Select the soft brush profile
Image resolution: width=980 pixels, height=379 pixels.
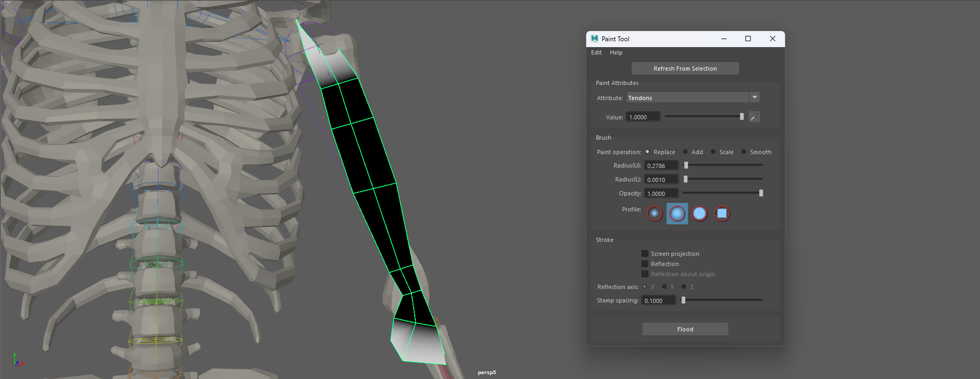[x=677, y=214]
